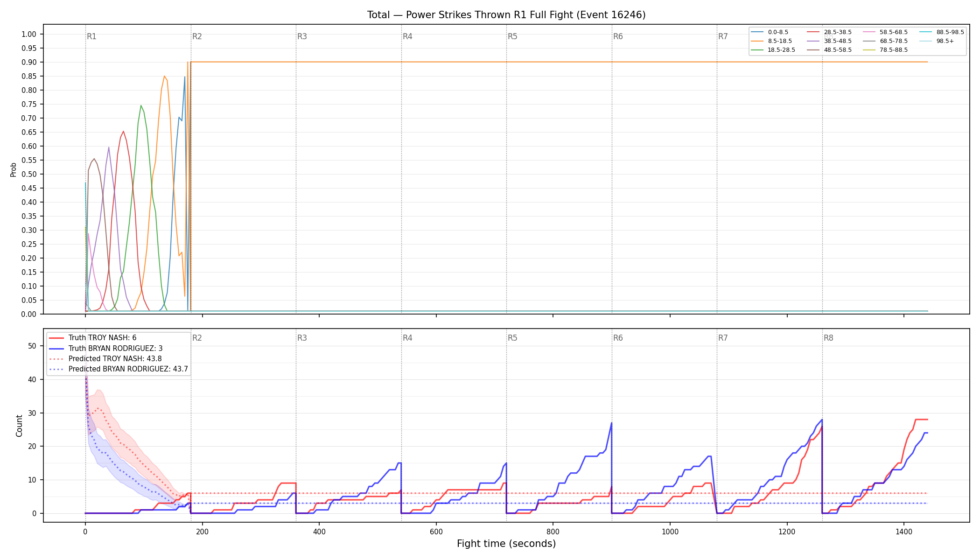This screenshot has height=560, width=980.
Task: Select the R2 round marker in Count chart
Action: pyautogui.click(x=197, y=338)
